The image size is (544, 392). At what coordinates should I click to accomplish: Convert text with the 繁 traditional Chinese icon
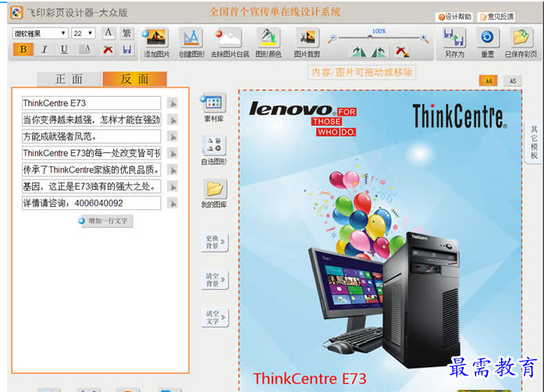(126, 33)
